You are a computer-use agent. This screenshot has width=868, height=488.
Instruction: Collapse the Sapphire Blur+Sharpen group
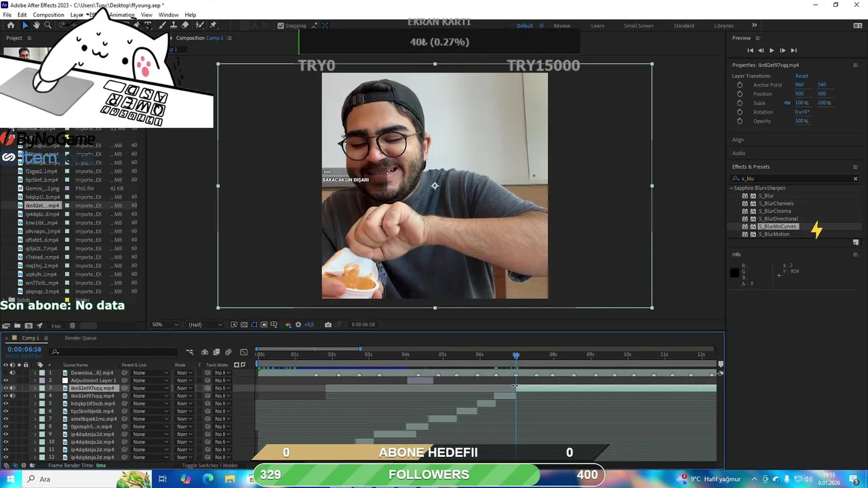point(732,188)
